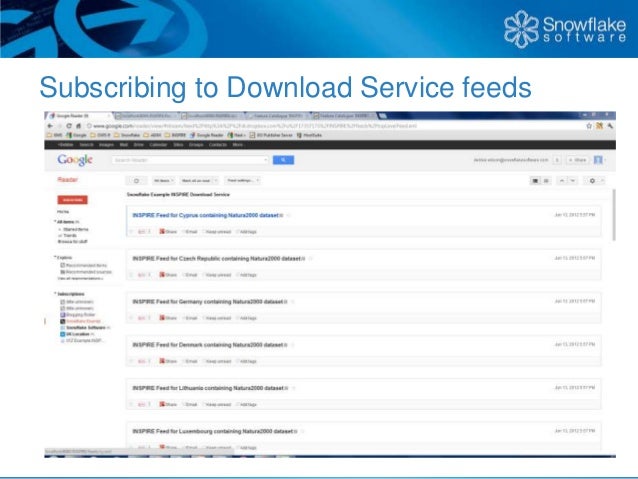638x479 pixels.
Task: Open the new tab button
Action: point(382,116)
